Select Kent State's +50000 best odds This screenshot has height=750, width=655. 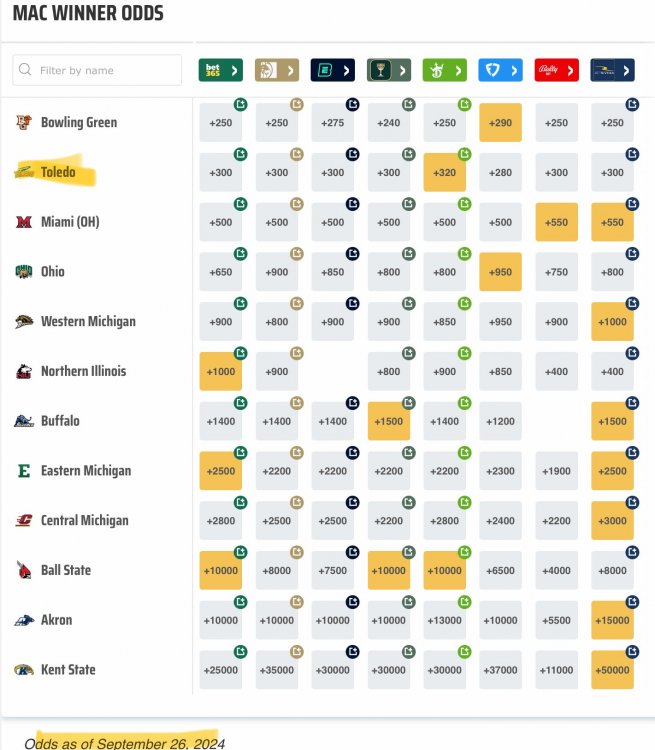pyautogui.click(x=613, y=670)
